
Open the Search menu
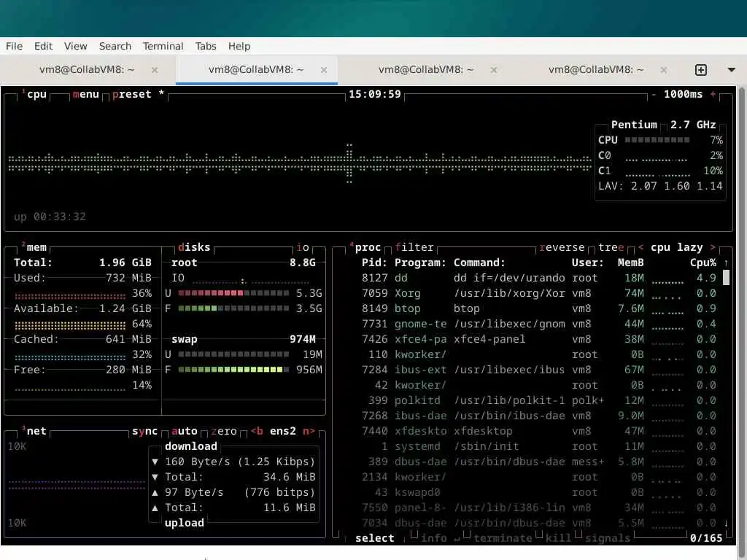(115, 46)
